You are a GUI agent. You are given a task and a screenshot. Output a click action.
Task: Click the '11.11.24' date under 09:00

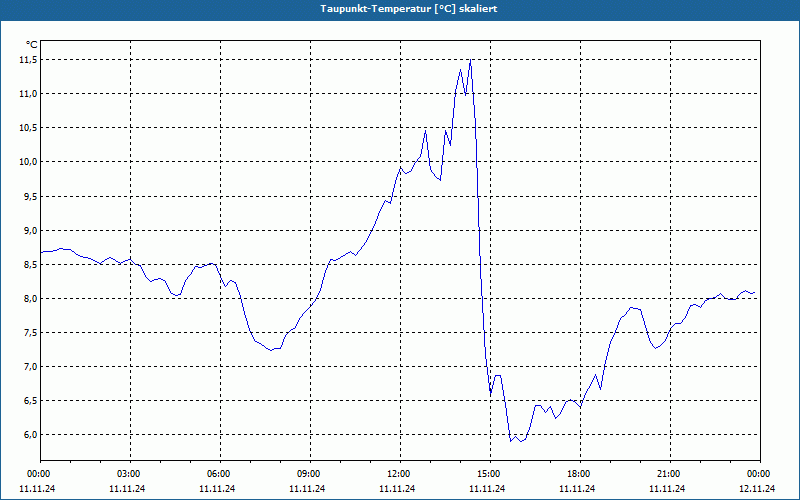point(307,489)
